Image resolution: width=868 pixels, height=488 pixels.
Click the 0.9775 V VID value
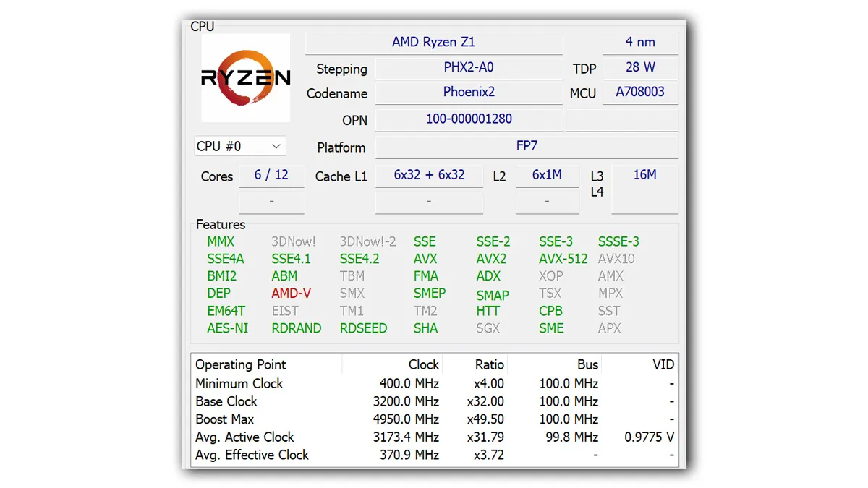(650, 437)
